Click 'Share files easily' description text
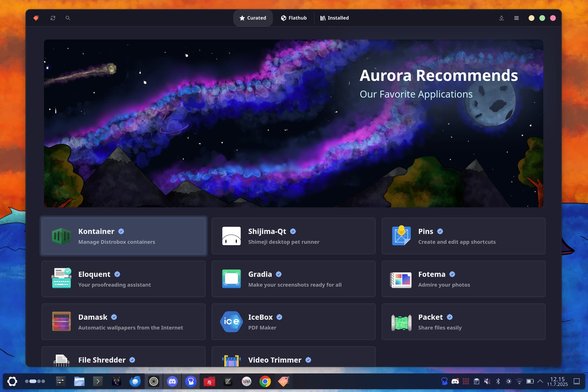 (440, 328)
